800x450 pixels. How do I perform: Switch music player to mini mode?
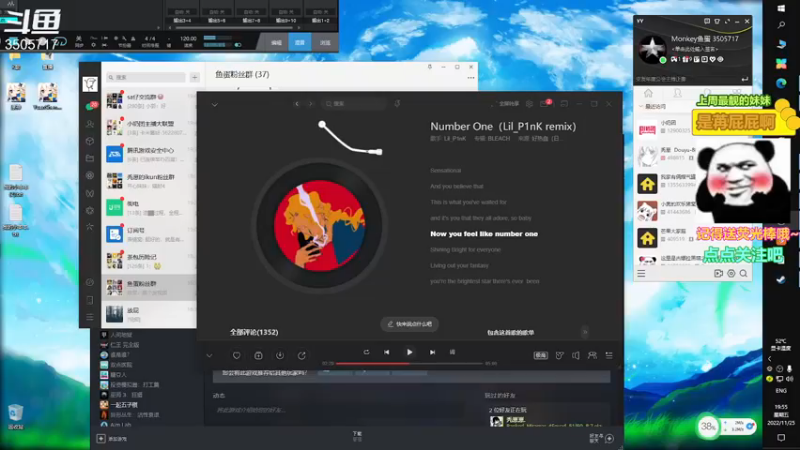(x=564, y=104)
